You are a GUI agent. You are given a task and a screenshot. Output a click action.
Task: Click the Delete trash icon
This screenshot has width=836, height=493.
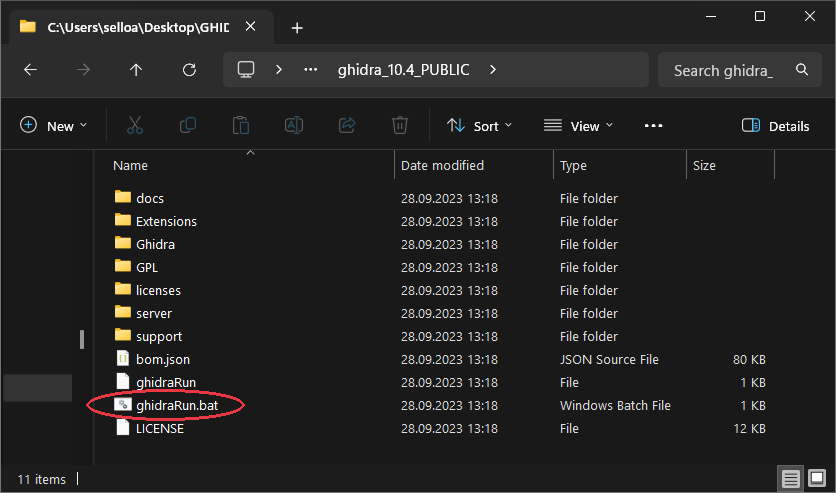(400, 126)
